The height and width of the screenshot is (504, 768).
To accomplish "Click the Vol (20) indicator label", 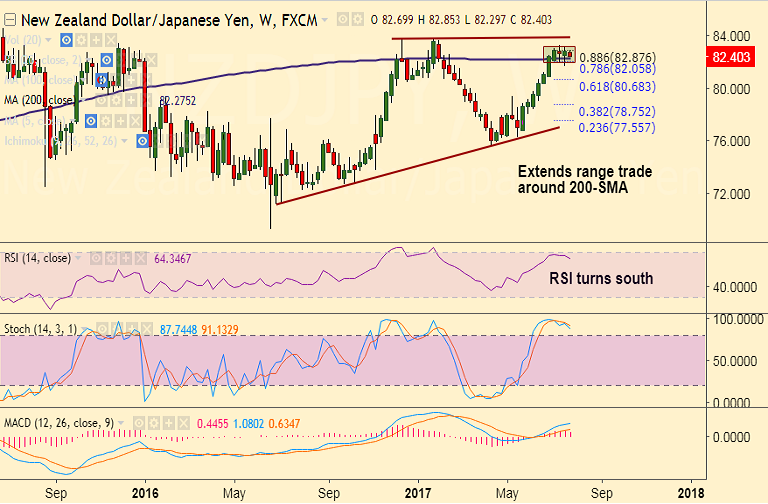I will (23, 40).
